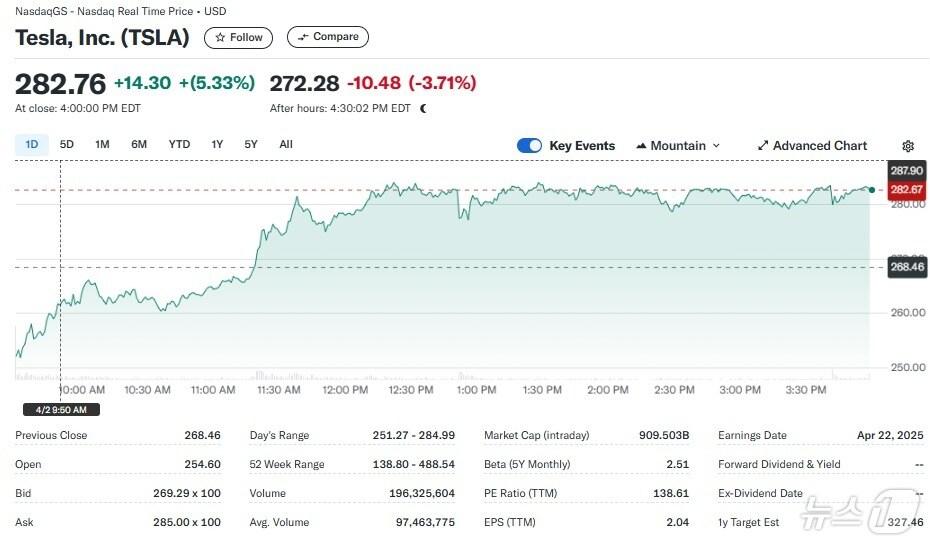Open the Advanced Chart link
The height and width of the screenshot is (546, 930).
(x=819, y=146)
